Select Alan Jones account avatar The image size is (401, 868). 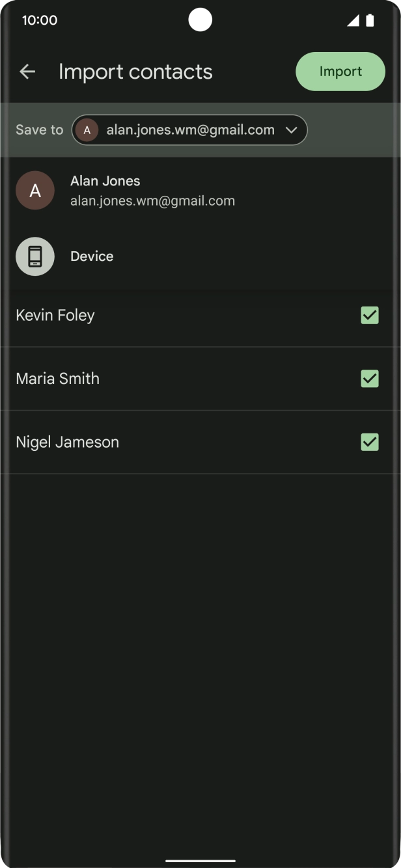pos(35,191)
